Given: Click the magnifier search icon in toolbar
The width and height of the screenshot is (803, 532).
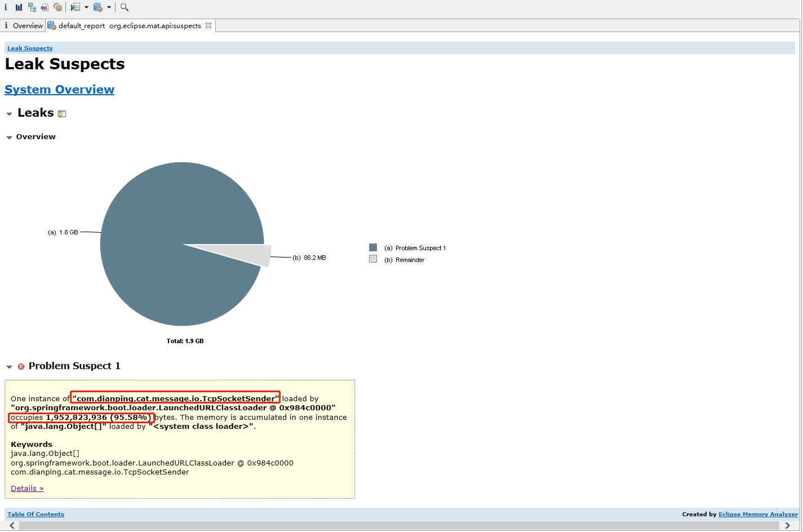Looking at the screenshot, I should (125, 7).
